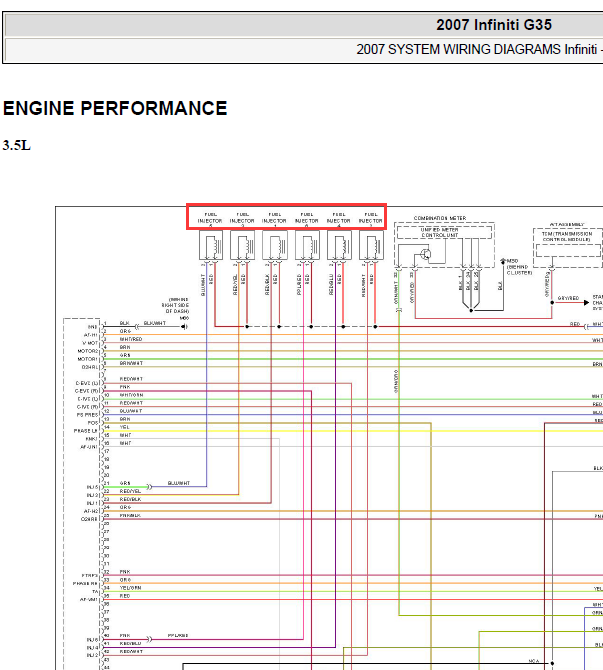Image resolution: width=603 pixels, height=670 pixels.
Task: Click the "BLU/WHT" wire label at pin 12
Action: click(x=131, y=411)
